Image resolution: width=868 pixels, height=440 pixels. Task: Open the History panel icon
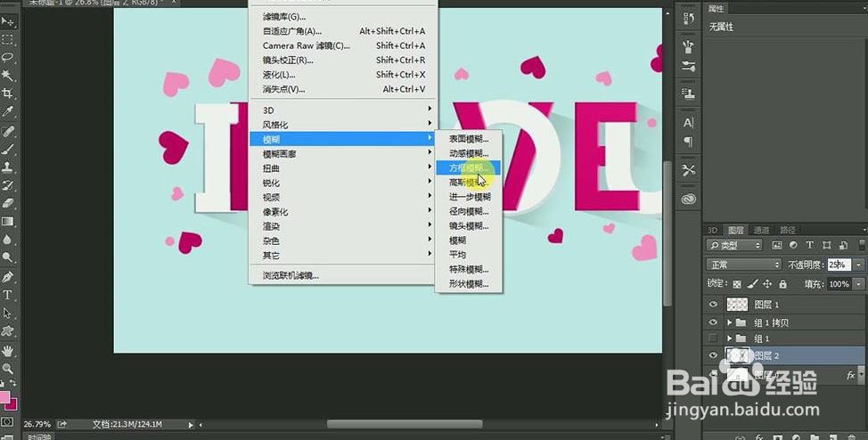(x=689, y=19)
